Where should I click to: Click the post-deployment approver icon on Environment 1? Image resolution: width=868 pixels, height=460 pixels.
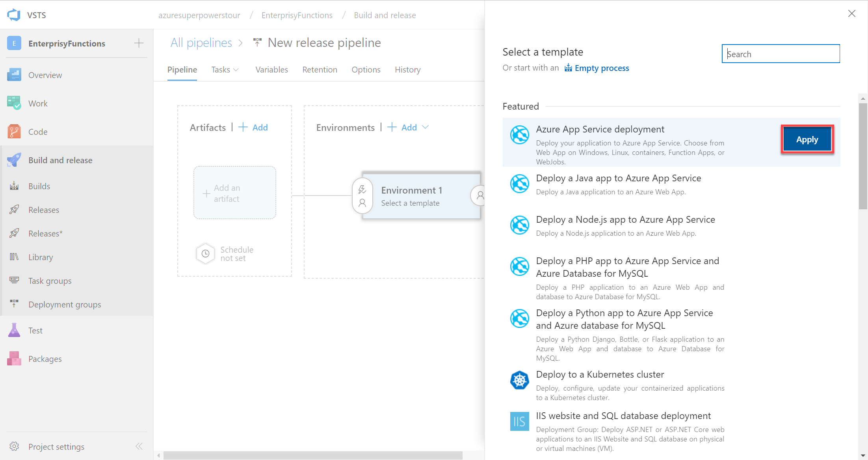tap(480, 195)
